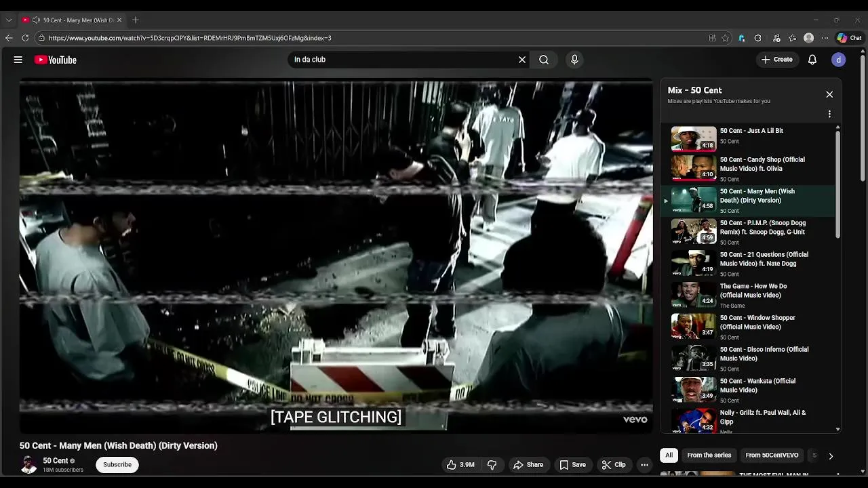The width and height of the screenshot is (868, 488).
Task: Open the favorites list icon
Action: pyautogui.click(x=792, y=38)
